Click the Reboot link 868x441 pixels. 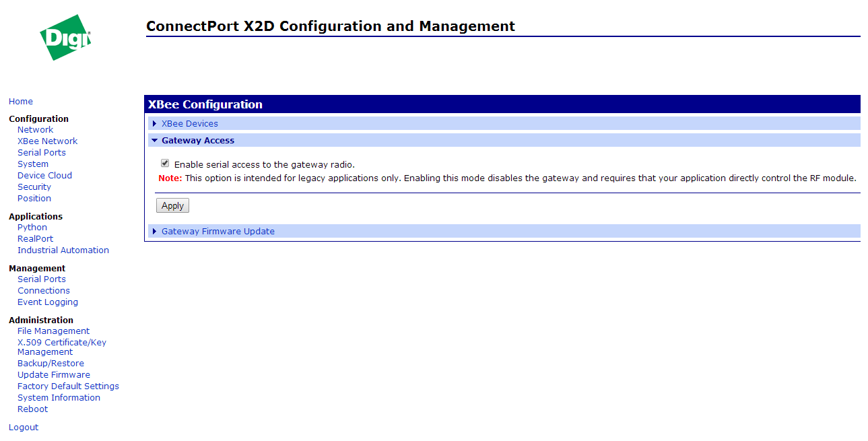(32, 409)
